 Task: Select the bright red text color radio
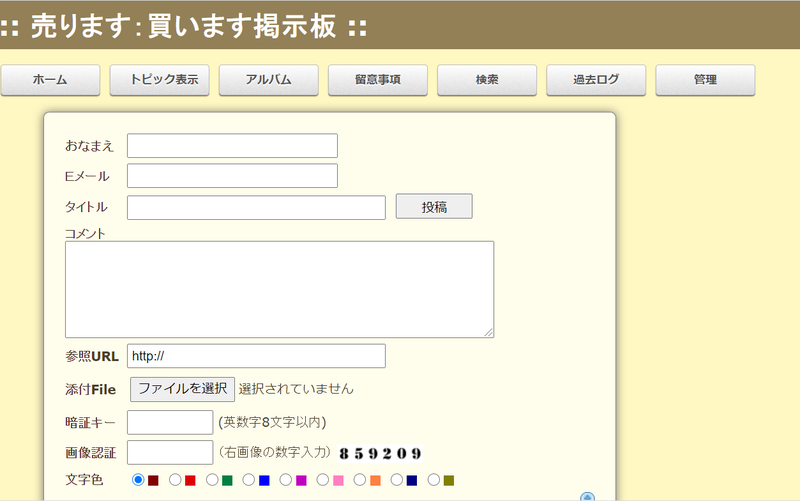coord(176,481)
